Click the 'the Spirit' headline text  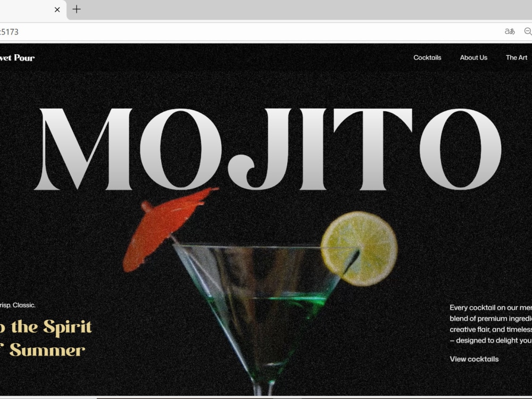tap(51, 327)
